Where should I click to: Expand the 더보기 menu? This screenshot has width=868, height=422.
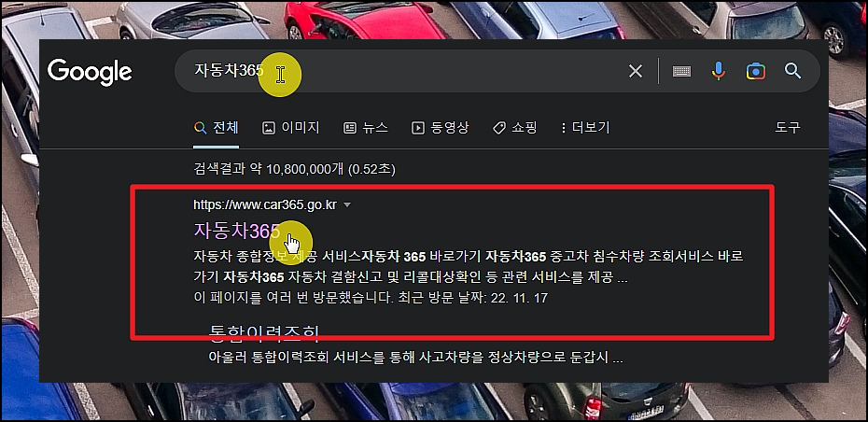(x=585, y=128)
